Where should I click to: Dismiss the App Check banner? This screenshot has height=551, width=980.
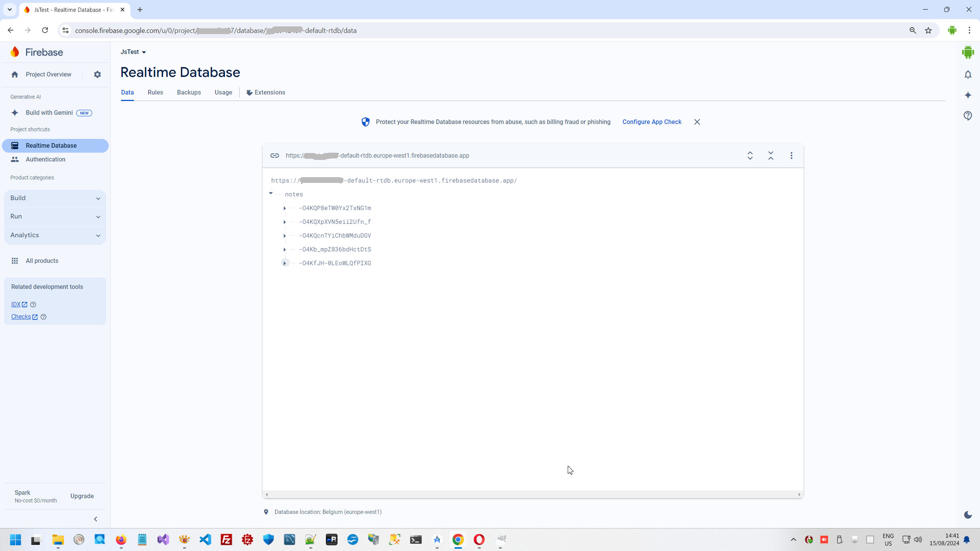(x=697, y=122)
